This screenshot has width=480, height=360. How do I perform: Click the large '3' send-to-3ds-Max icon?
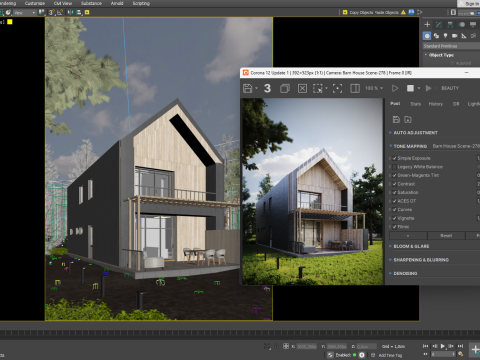tap(267, 88)
